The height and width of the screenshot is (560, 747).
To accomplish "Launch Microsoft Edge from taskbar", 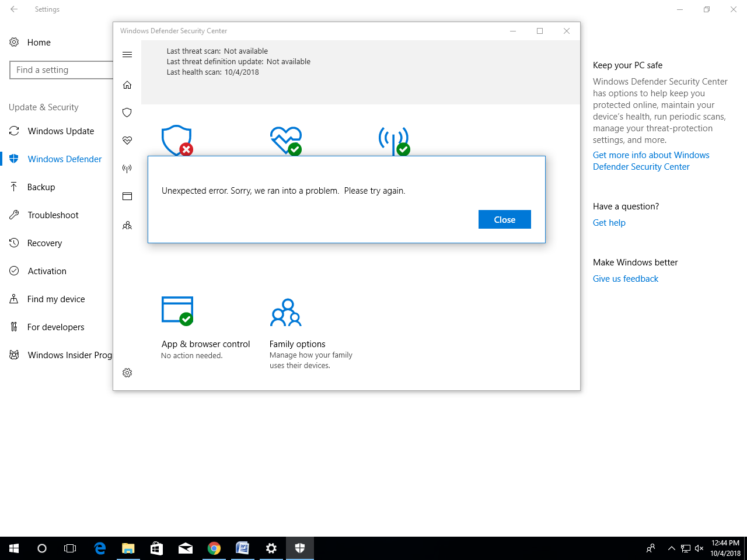I will point(100,548).
